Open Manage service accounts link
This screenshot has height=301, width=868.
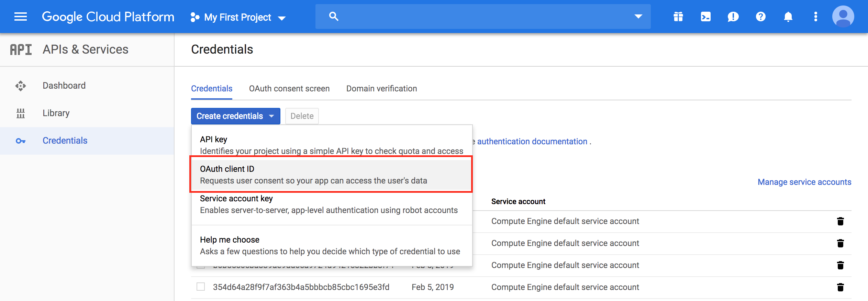click(x=804, y=182)
